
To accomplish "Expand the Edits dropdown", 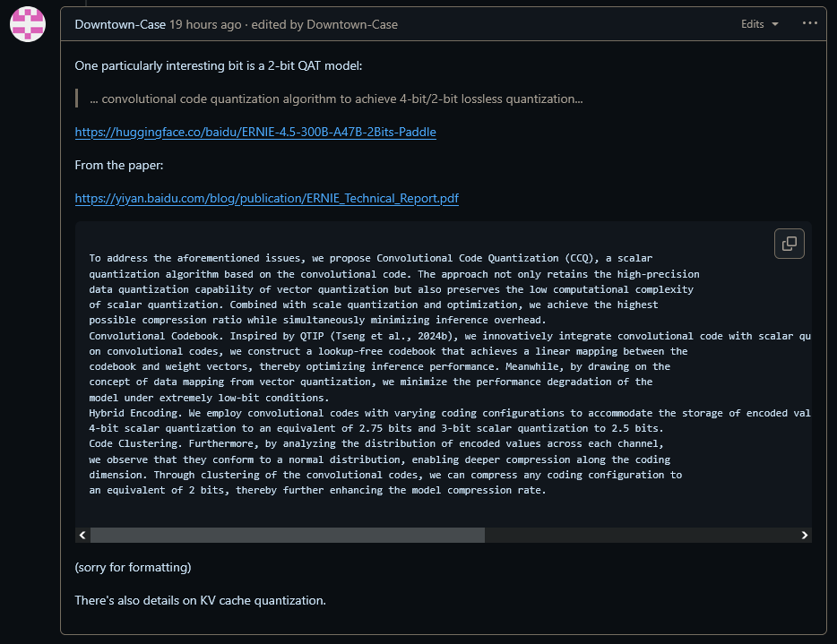I will [760, 24].
